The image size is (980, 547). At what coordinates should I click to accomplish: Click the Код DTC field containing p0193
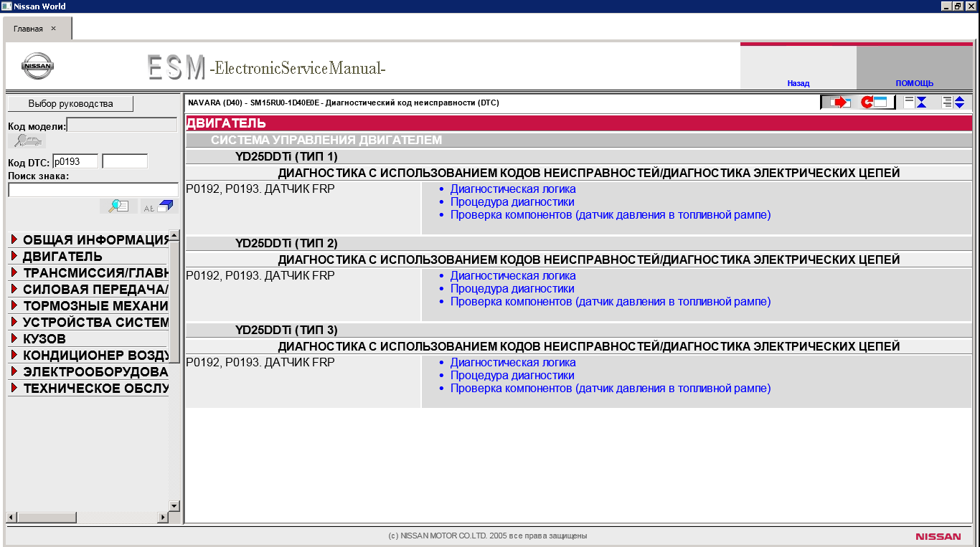coord(75,161)
